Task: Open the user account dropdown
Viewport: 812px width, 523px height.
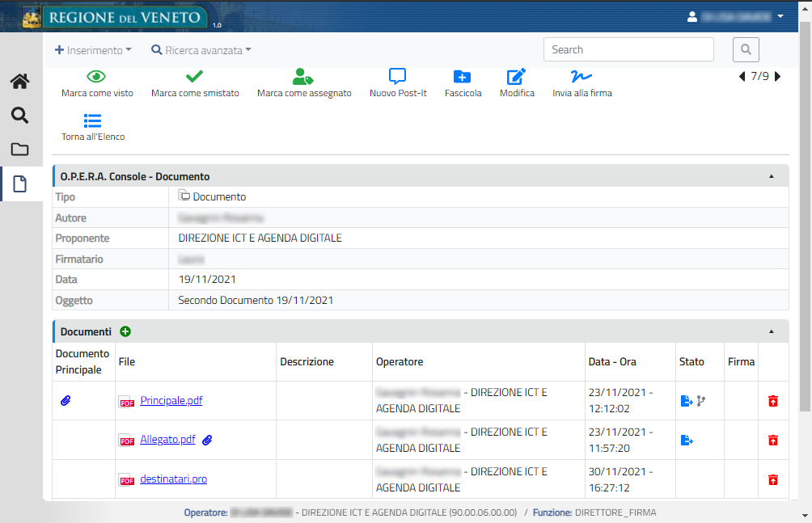Action: [x=734, y=16]
